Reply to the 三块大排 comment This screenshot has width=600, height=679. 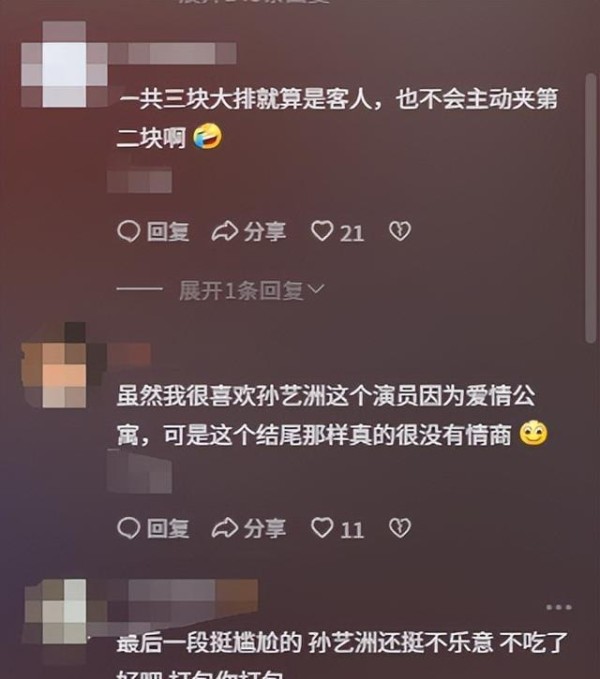click(x=153, y=232)
